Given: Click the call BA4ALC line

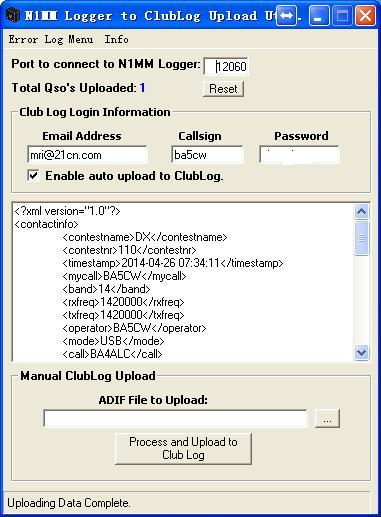Looking at the screenshot, I should point(112,354).
